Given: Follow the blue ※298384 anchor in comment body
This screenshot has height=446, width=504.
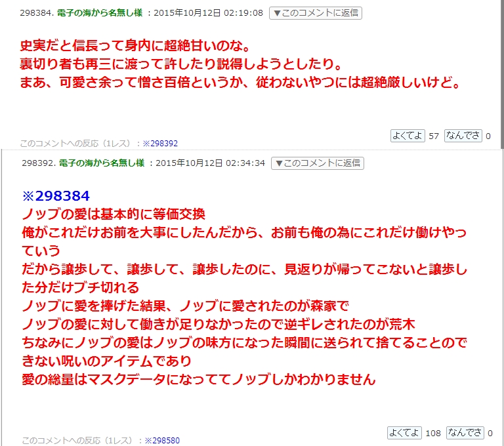Looking at the screenshot, I should tap(56, 196).
